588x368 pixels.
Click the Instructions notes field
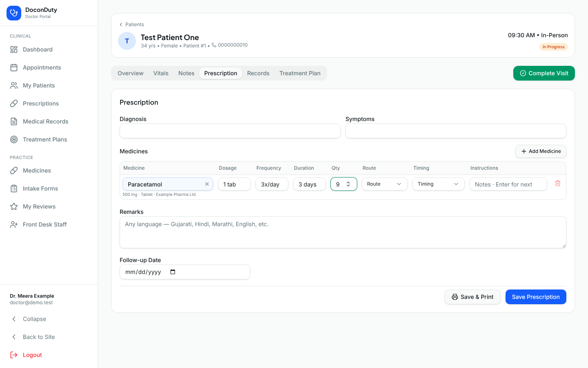point(508,184)
